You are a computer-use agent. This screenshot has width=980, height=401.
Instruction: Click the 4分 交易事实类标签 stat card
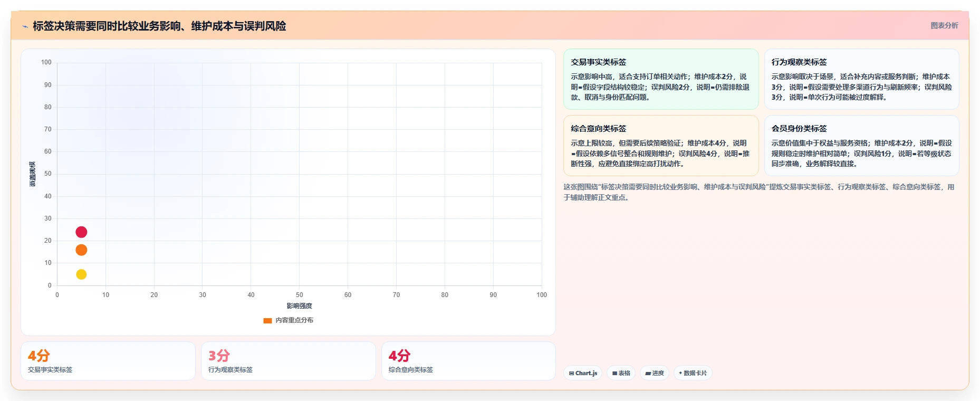point(108,361)
